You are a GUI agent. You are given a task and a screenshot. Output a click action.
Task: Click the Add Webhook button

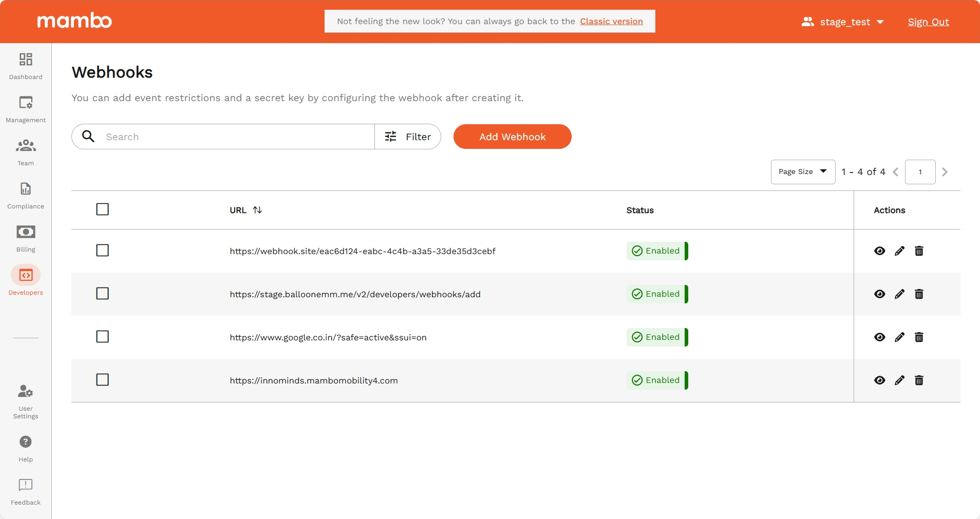coord(512,137)
